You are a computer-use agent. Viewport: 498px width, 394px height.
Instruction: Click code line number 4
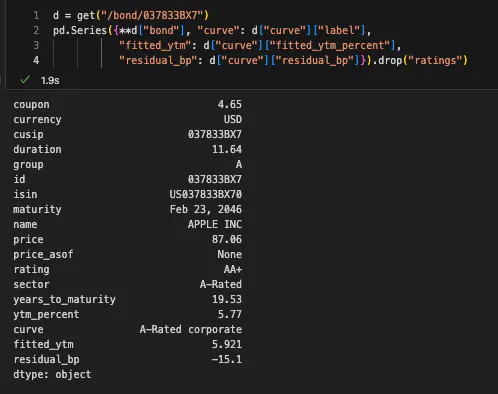pos(36,60)
